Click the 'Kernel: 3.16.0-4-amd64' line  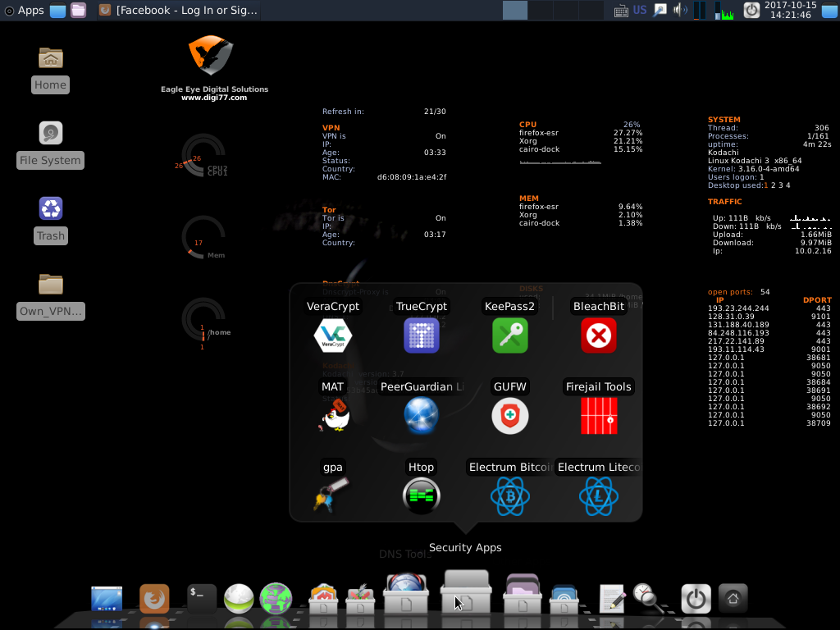(x=753, y=169)
